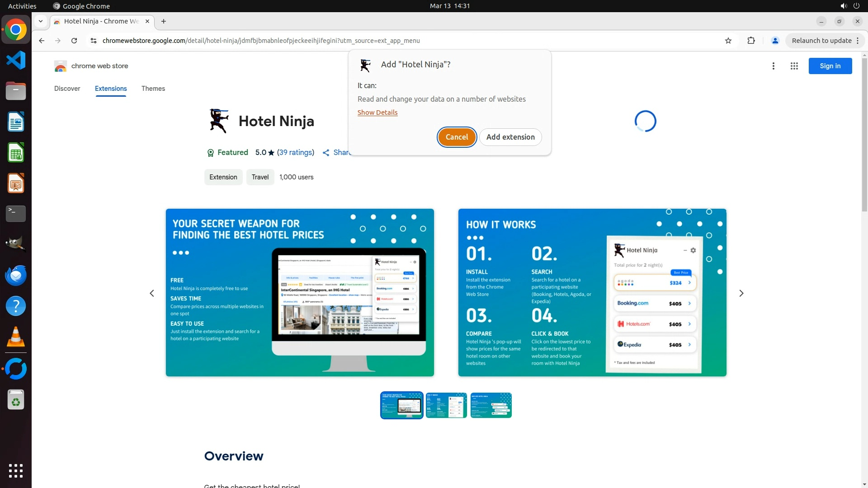This screenshot has height=488, width=868.
Task: Open the Google apps grid icon
Action: tap(794, 66)
